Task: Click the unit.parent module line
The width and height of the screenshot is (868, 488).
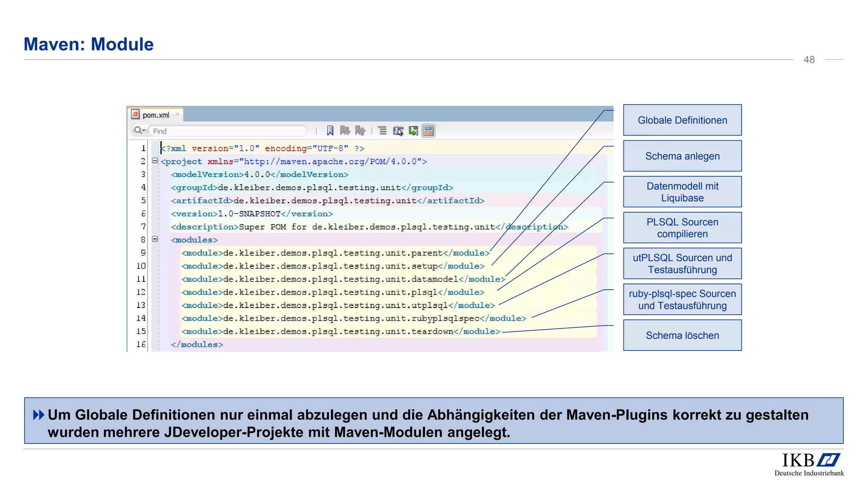Action: [x=335, y=253]
